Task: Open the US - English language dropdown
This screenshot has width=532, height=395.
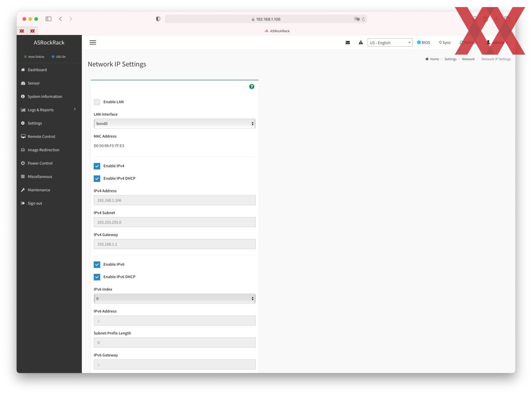Action: click(390, 43)
